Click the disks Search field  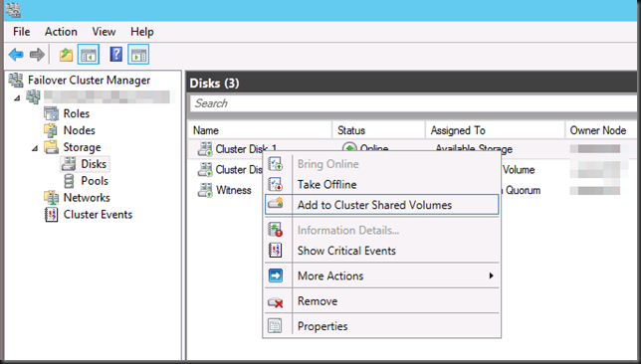(413, 103)
